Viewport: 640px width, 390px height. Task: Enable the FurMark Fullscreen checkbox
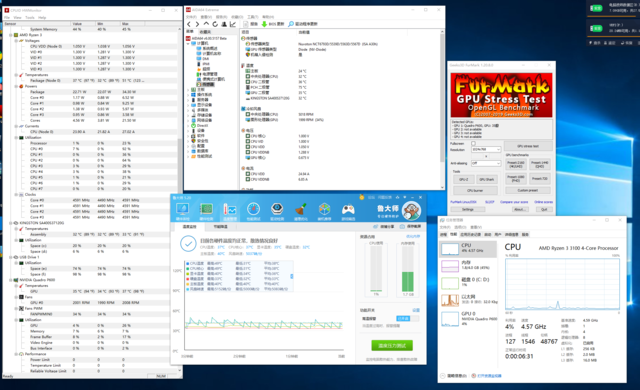(x=473, y=144)
